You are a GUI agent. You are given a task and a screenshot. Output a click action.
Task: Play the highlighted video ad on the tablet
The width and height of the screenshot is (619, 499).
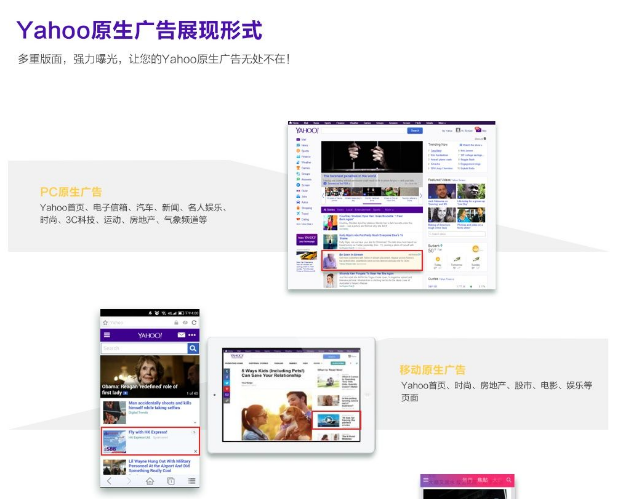tap(328, 420)
